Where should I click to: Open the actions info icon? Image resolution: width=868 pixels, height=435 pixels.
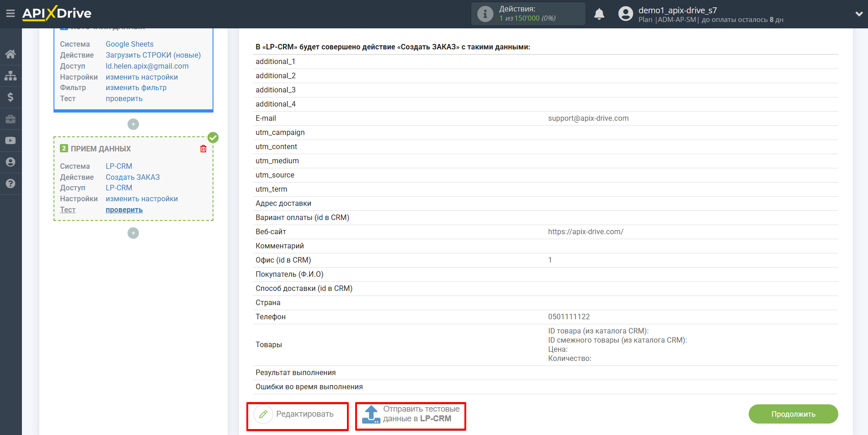(x=485, y=14)
